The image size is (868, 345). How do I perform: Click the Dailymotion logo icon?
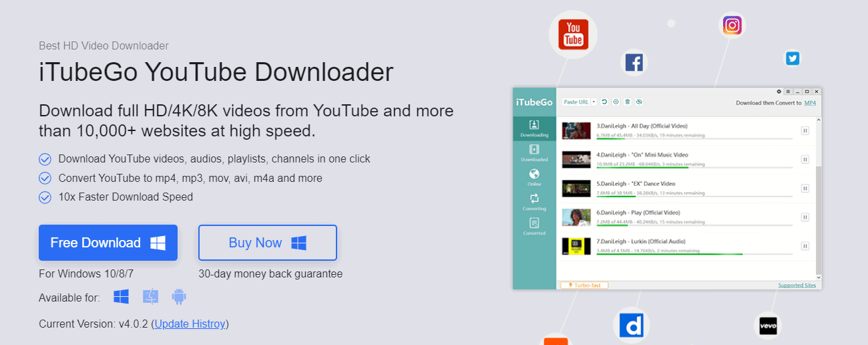click(x=631, y=326)
